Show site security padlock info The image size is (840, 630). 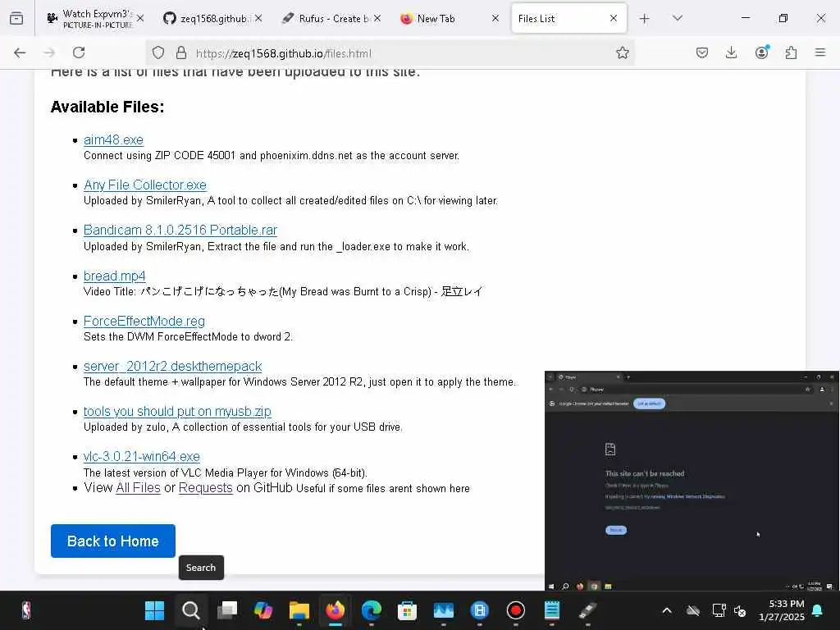[x=181, y=52]
